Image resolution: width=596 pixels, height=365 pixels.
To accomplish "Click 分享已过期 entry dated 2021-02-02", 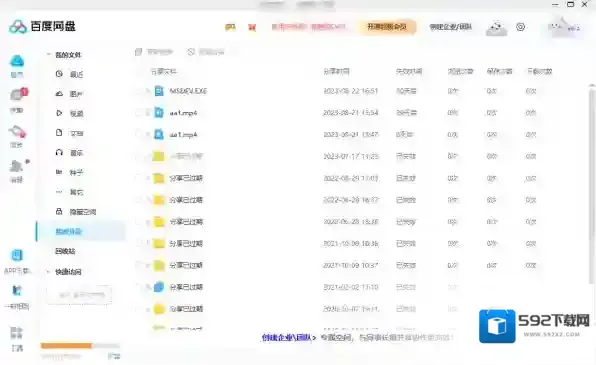I will click(x=186, y=287).
